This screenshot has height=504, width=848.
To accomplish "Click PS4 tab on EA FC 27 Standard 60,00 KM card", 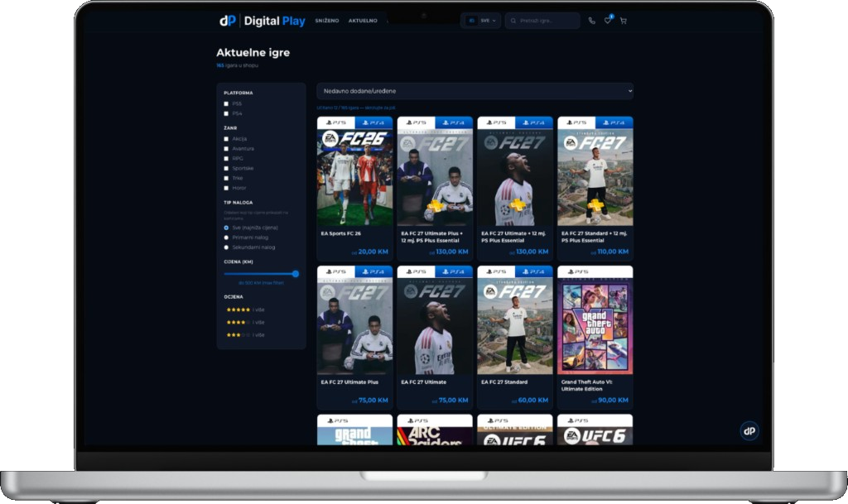I will coord(534,271).
